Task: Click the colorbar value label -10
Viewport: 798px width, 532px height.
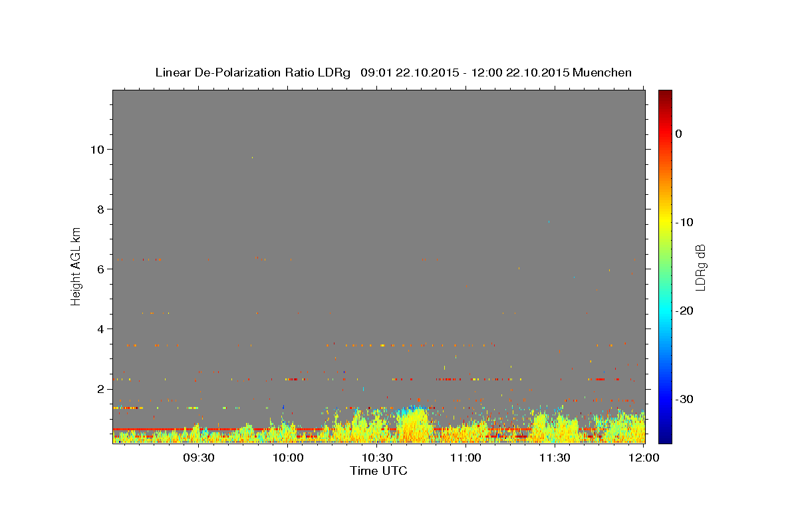Action: [684, 222]
